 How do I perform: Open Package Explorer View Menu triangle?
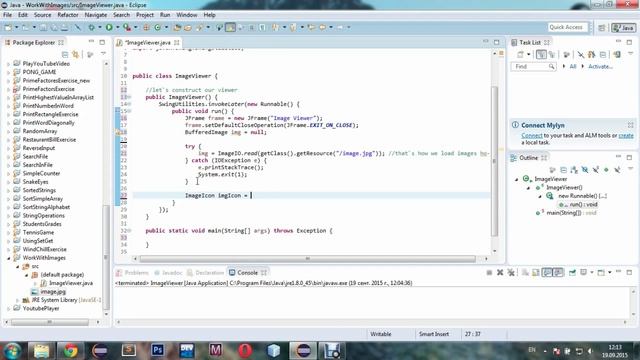point(103,53)
